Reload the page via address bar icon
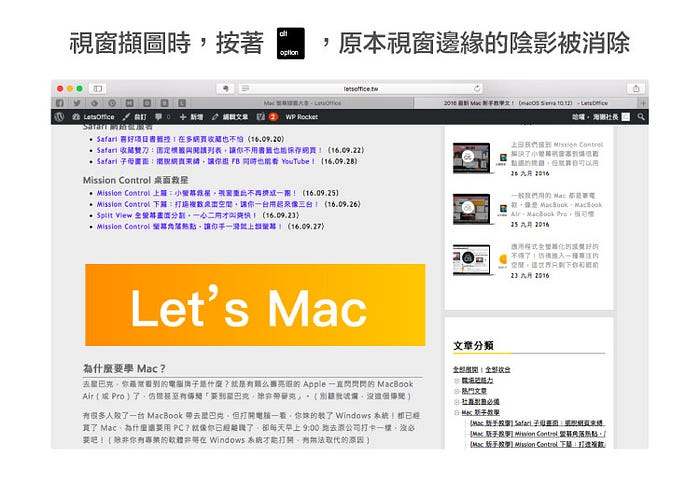This screenshot has width=700, height=483. click(477, 88)
